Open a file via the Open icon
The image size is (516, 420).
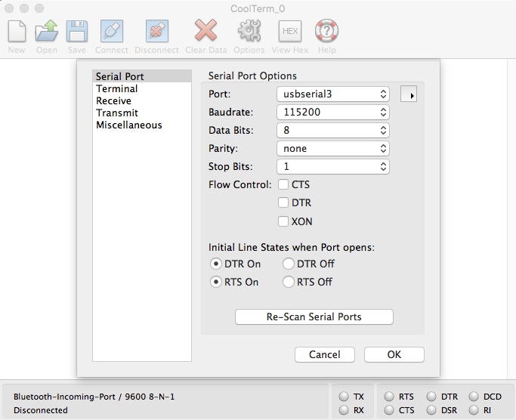47,32
